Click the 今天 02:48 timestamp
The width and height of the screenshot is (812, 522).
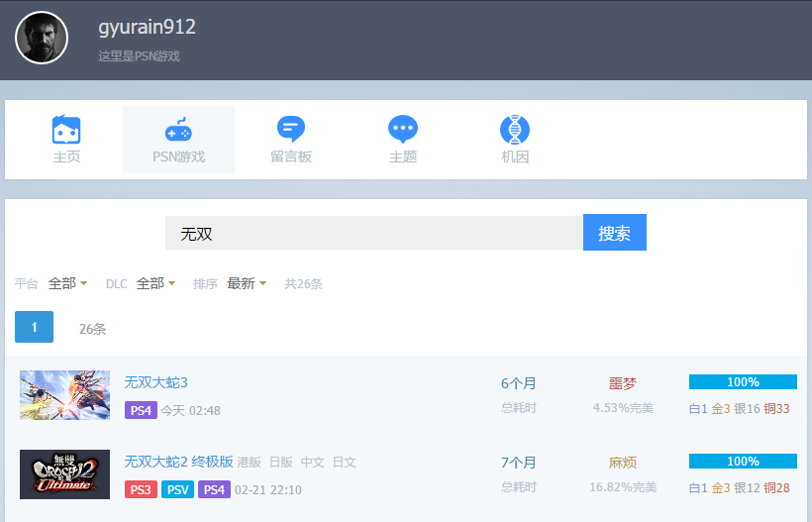coord(190,411)
